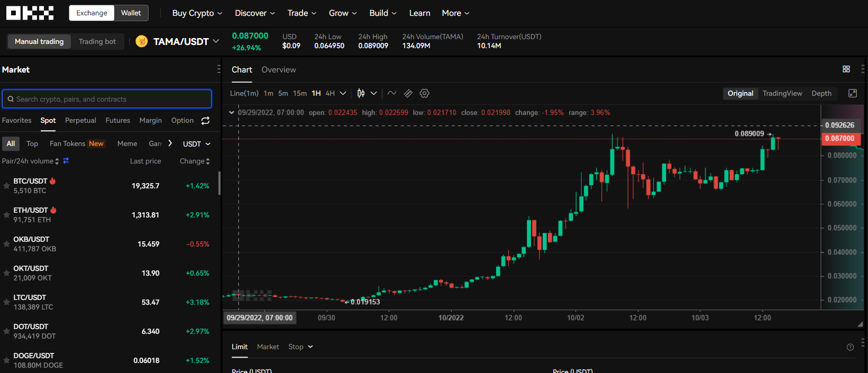Switch to the Overview tab
The width and height of the screenshot is (868, 373).
tap(278, 70)
